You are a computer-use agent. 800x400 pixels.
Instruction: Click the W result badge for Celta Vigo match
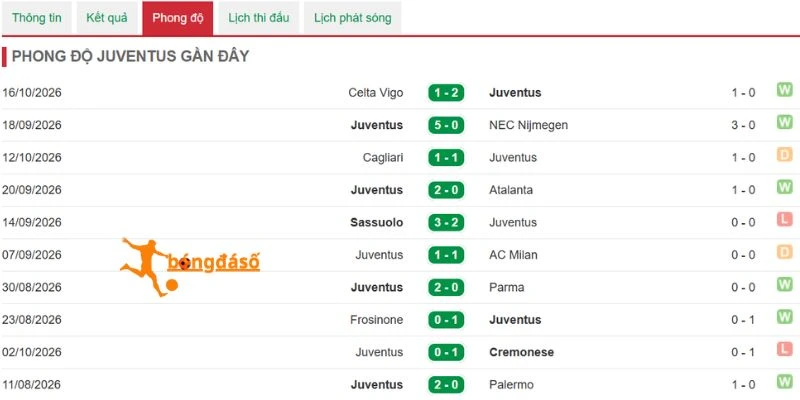tap(784, 90)
